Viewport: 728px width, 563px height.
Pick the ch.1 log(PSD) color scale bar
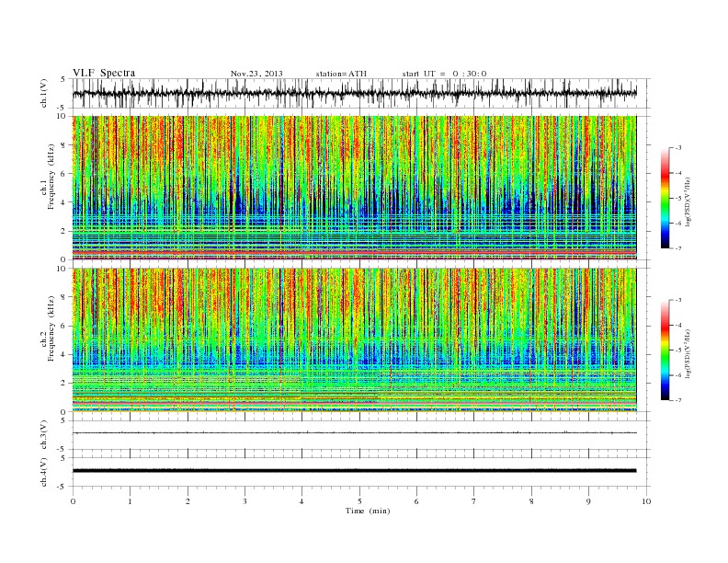(665, 199)
